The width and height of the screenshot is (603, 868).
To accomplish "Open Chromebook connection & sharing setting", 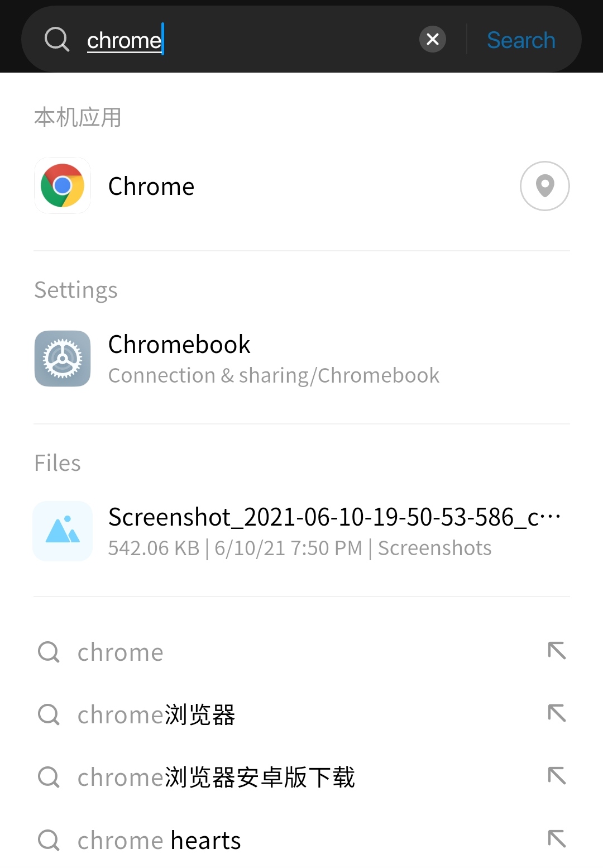I will 301,359.
